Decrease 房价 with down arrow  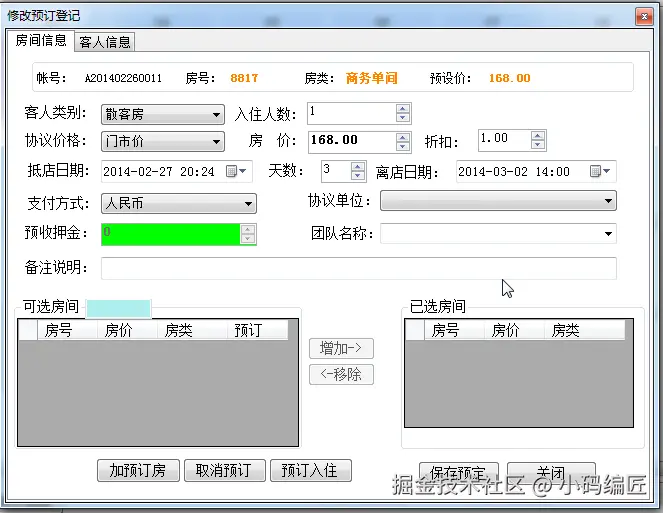pos(403,146)
